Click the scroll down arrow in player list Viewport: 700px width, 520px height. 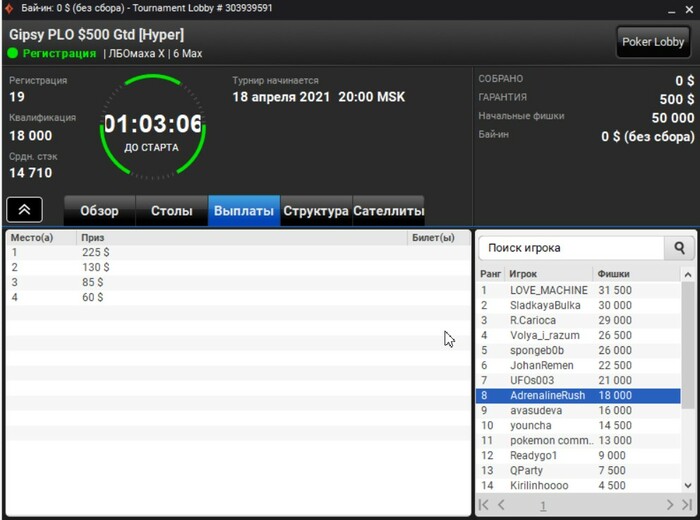[688, 485]
